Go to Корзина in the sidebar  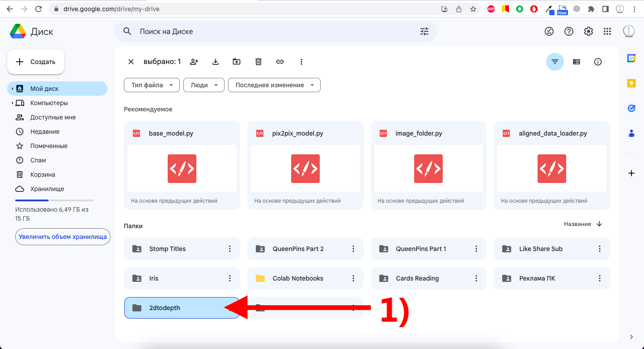42,174
